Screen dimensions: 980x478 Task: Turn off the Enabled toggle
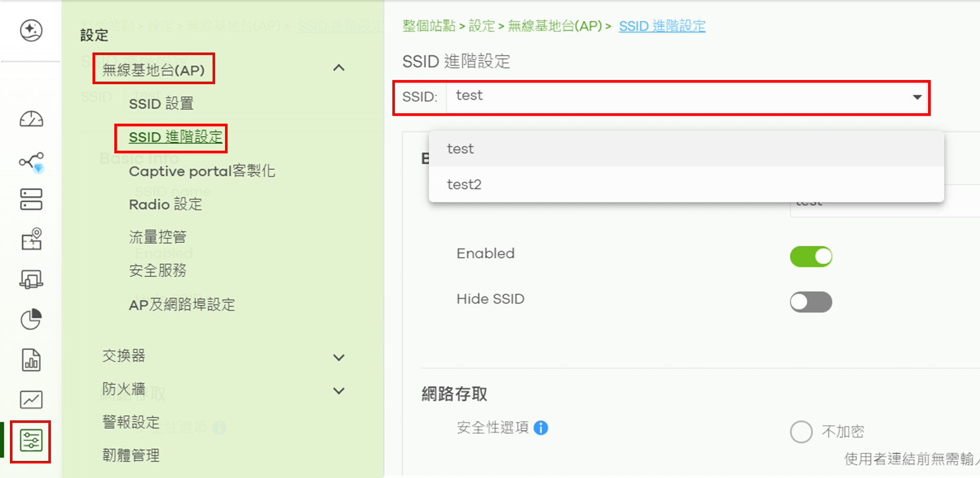click(x=811, y=257)
